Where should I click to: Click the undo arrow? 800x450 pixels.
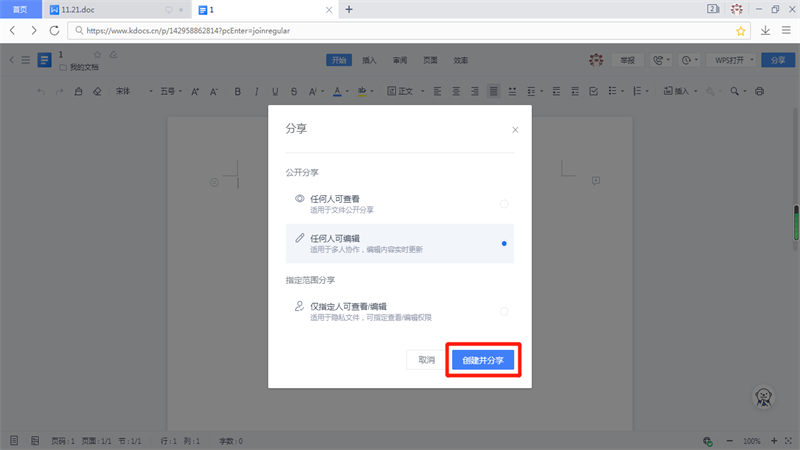(x=41, y=91)
